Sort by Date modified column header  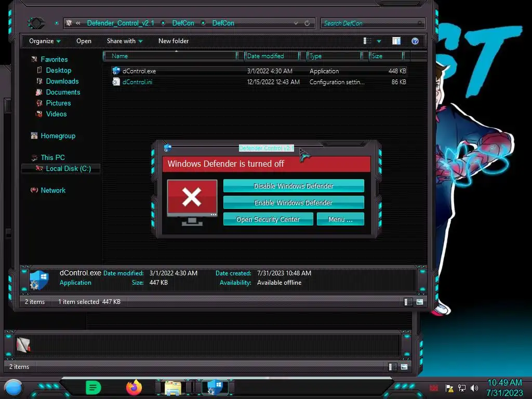(x=272, y=56)
